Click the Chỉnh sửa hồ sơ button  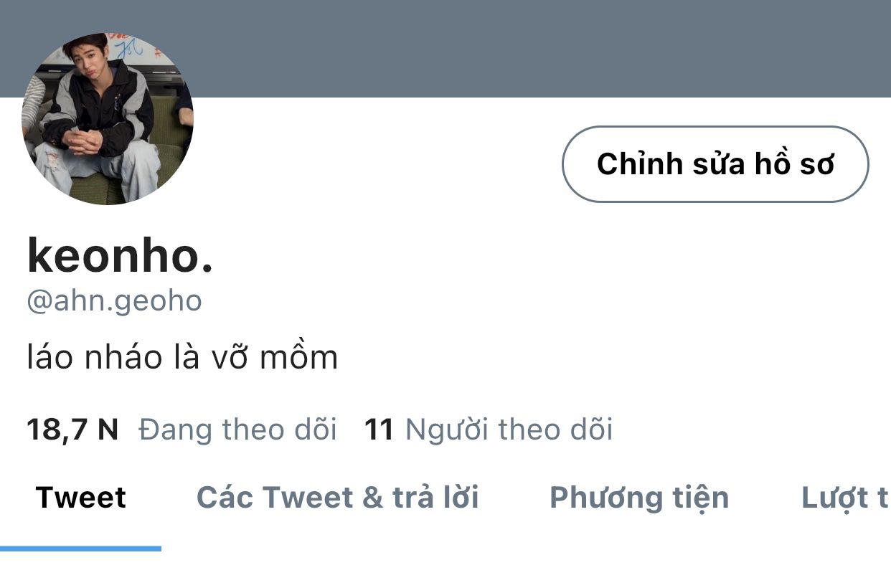[x=715, y=164]
